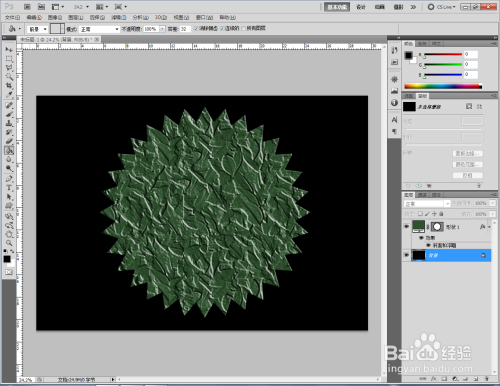The width and height of the screenshot is (500, 386).
Task: Open the Info panel icon in dock
Action: 394,102
